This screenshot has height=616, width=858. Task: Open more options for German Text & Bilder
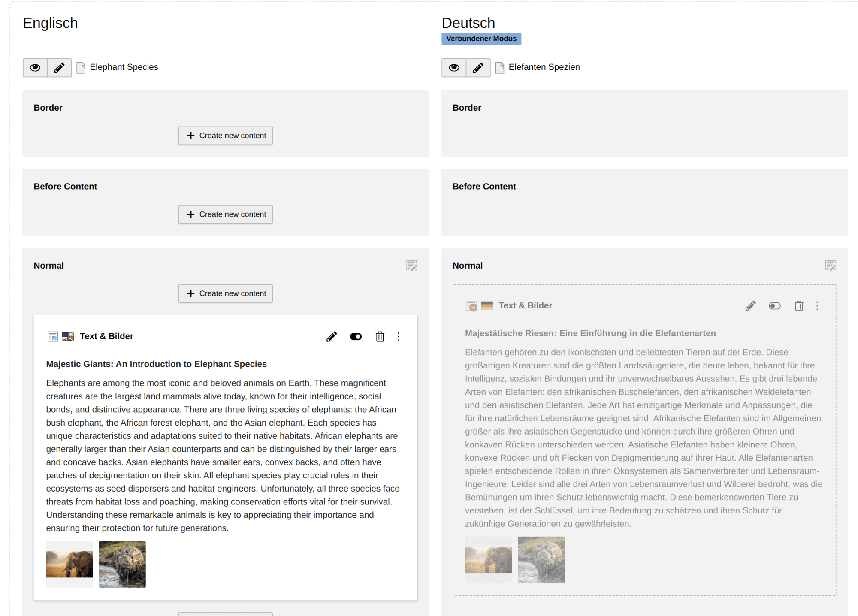817,306
